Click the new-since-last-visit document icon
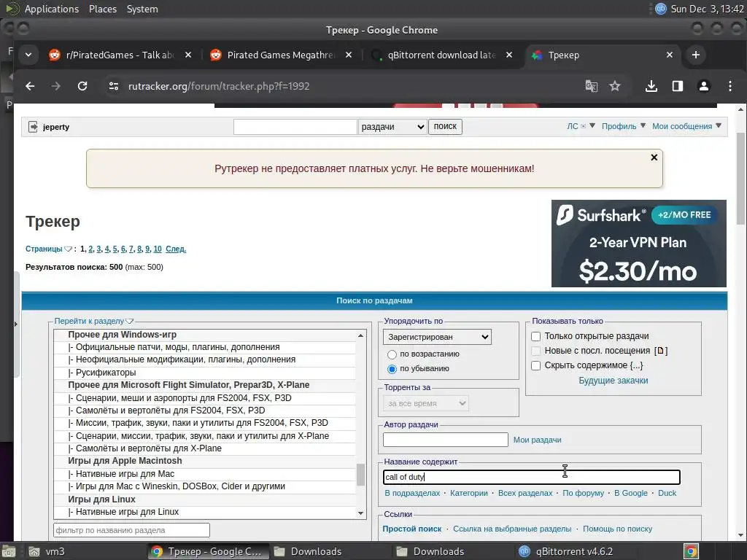The height and width of the screenshot is (560, 747). [660, 351]
